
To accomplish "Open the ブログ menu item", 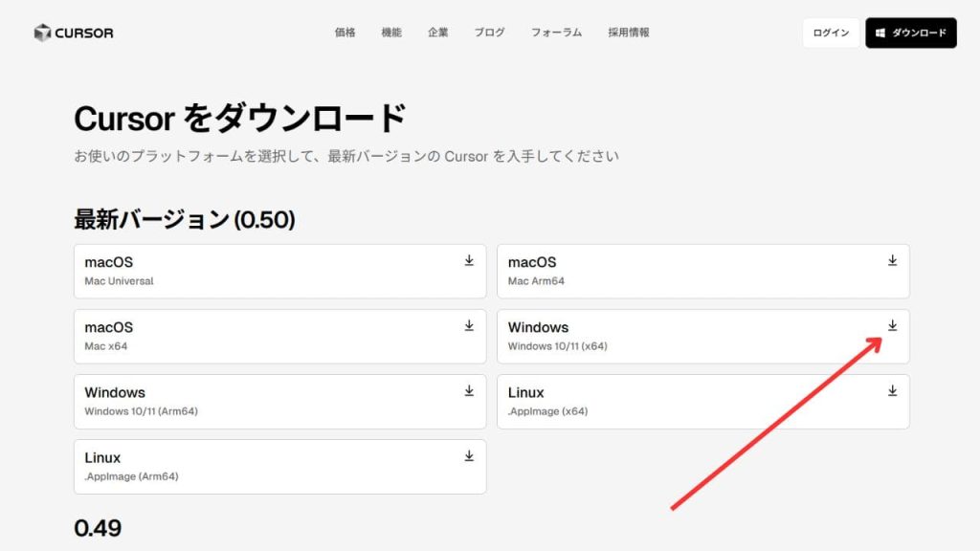I will (489, 33).
